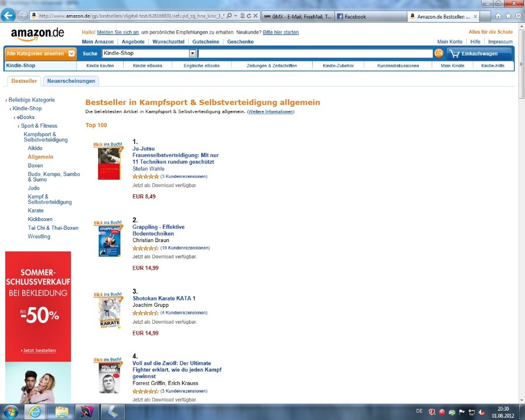Switch to the Facebook browser tab
This screenshot has height=420, width=525.
point(370,16)
